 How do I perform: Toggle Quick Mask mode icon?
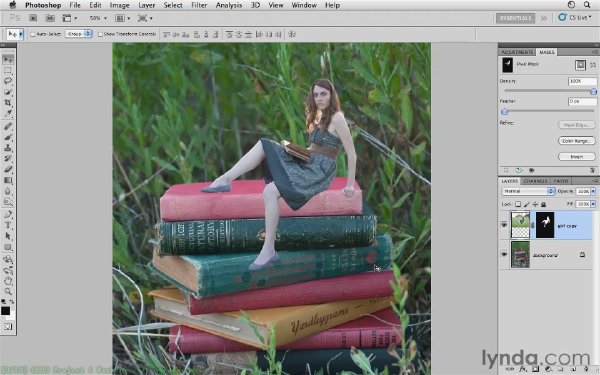[x=8, y=326]
